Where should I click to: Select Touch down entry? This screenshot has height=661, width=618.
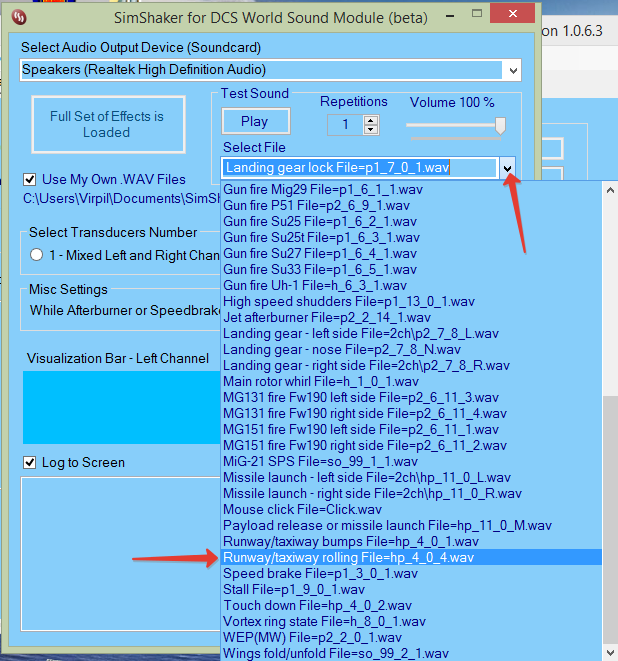[x=411, y=606]
